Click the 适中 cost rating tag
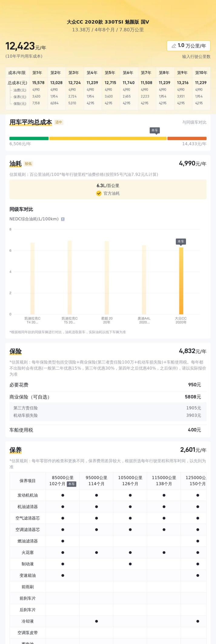Screen dimensions: 216x644 coord(58,122)
